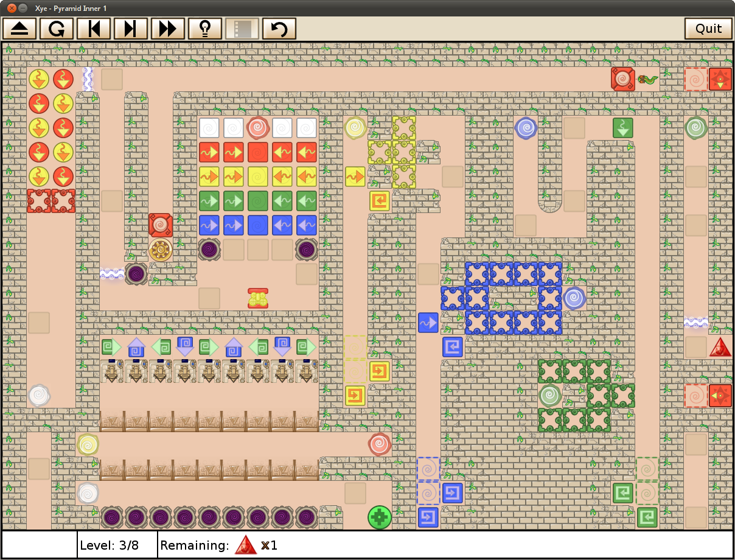The width and height of the screenshot is (735, 560).
Task: Click the blue right-arrow block in the corridor
Action: point(428,323)
